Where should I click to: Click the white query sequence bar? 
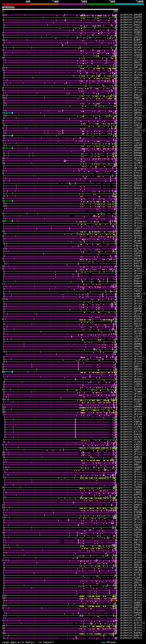tap(60, 10)
